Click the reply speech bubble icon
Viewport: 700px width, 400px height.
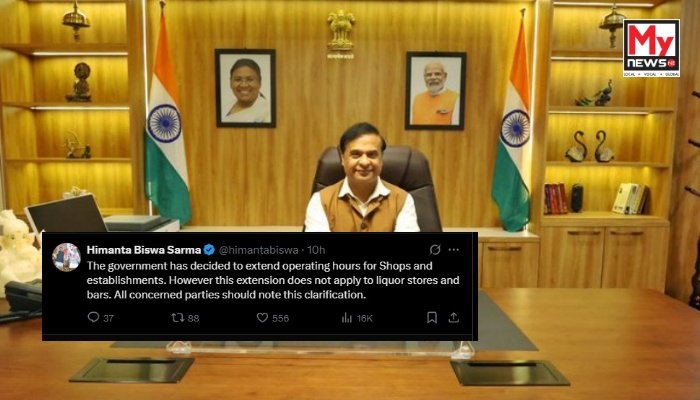tap(93, 317)
